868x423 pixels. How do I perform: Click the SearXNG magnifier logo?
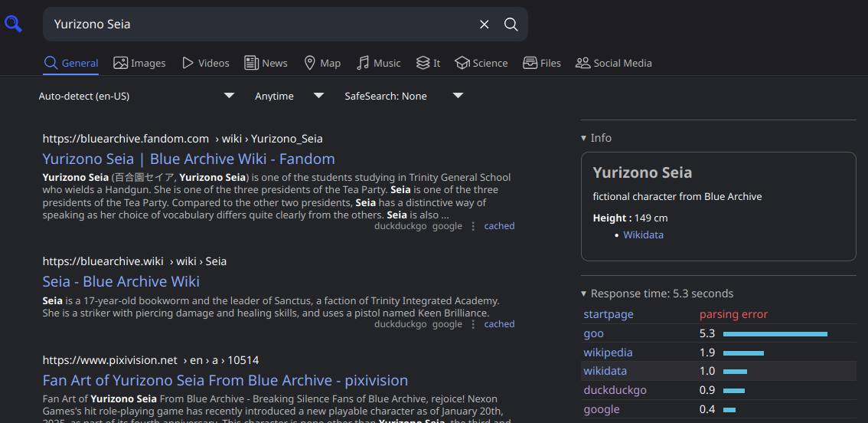(x=13, y=24)
